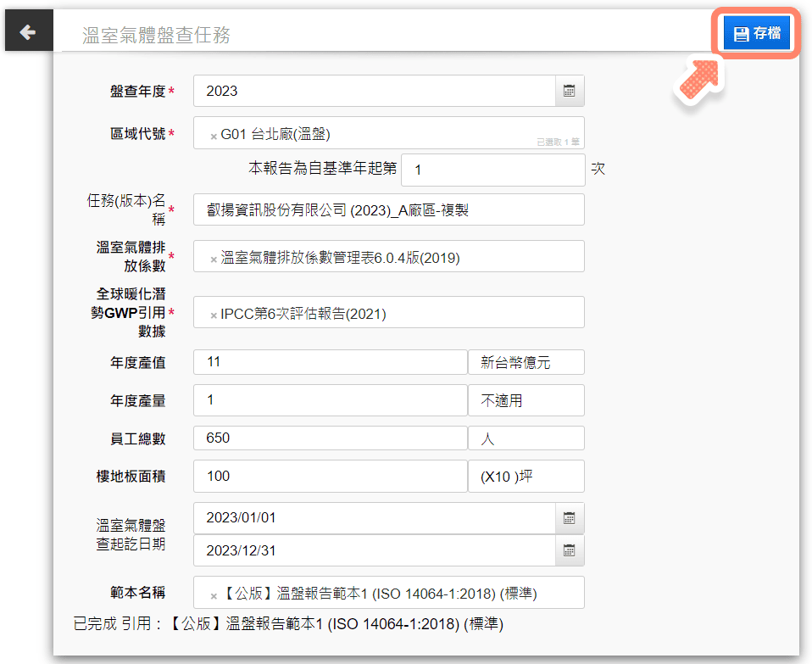Open calendar picker for 盤查年度
Image resolution: width=812 pixels, height=664 pixels.
click(x=570, y=92)
